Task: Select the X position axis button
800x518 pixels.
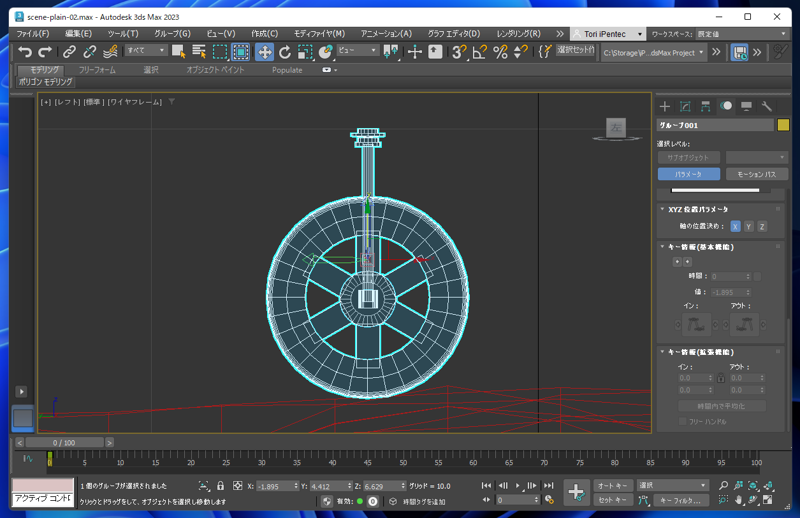Action: [x=735, y=227]
